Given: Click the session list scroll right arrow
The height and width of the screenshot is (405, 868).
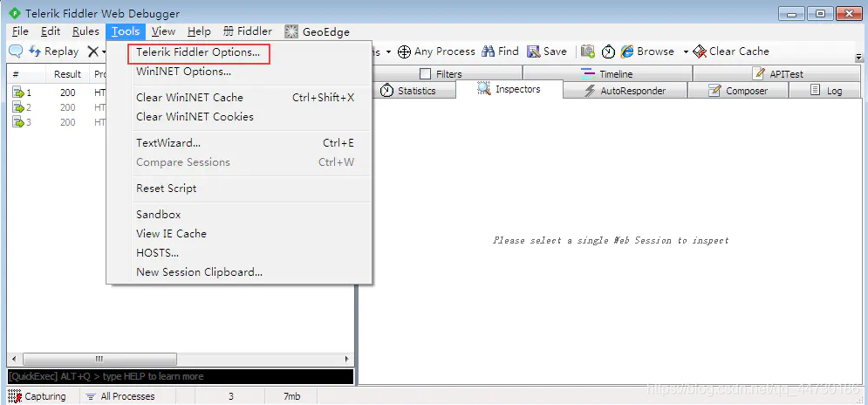Looking at the screenshot, I should 347,359.
